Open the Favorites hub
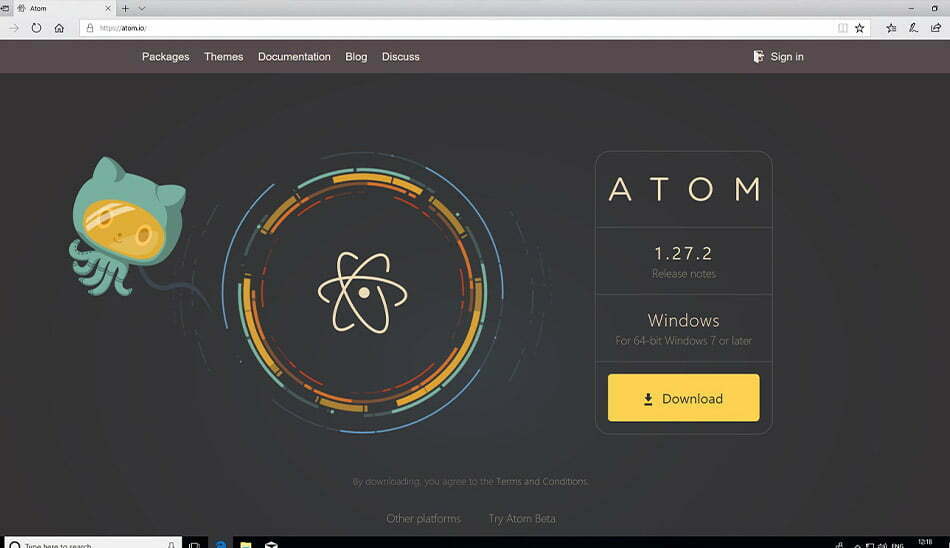 click(x=891, y=28)
